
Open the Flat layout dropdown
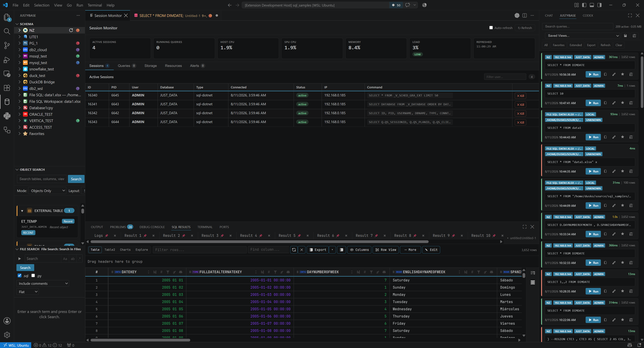point(28,291)
